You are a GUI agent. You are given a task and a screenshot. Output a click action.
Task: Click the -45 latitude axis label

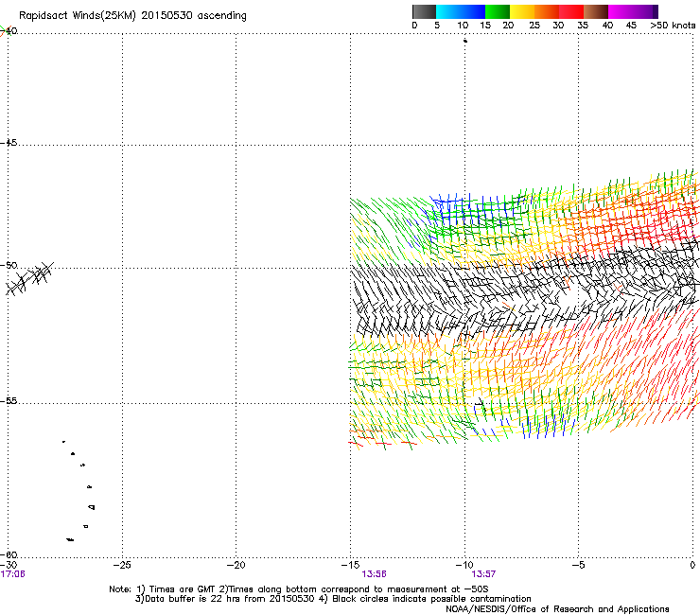pyautogui.click(x=9, y=143)
